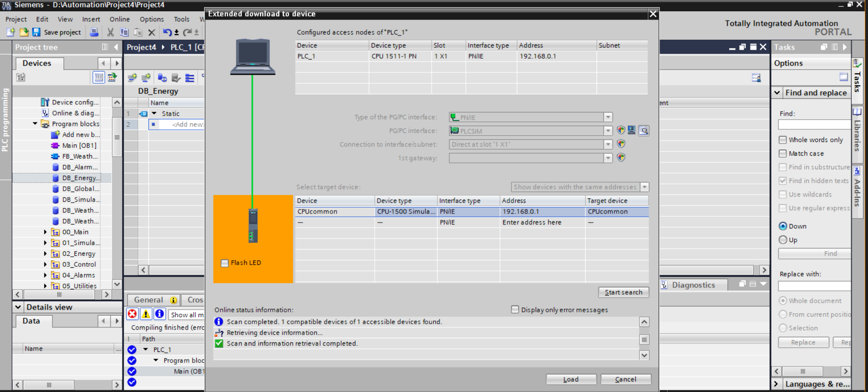Viewport: 868px width, 392px height.
Task: Click the project tree structure icon under Devices
Action: click(21, 77)
